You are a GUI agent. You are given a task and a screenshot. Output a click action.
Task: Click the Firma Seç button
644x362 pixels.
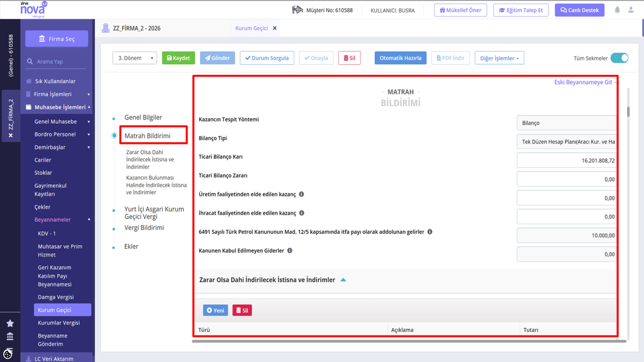(57, 38)
